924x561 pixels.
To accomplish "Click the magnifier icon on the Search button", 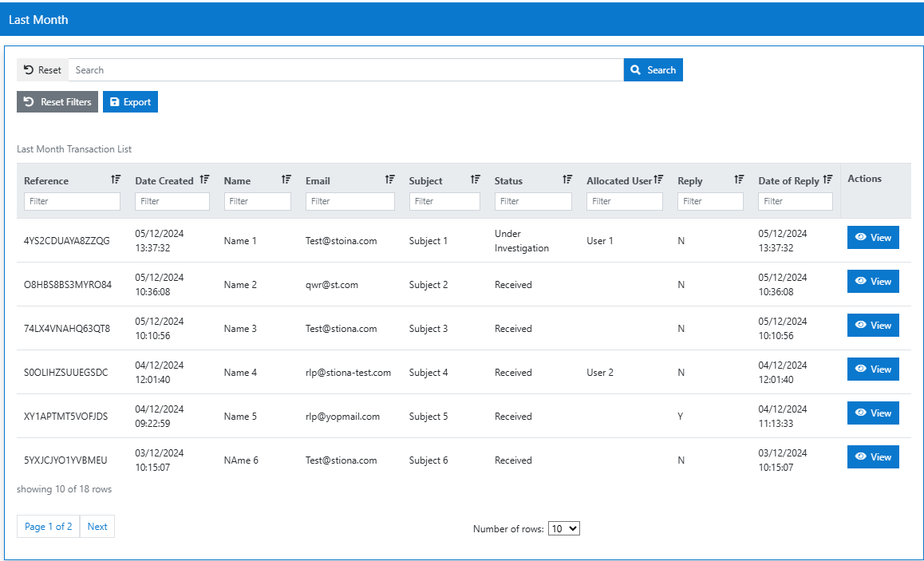I will (636, 69).
